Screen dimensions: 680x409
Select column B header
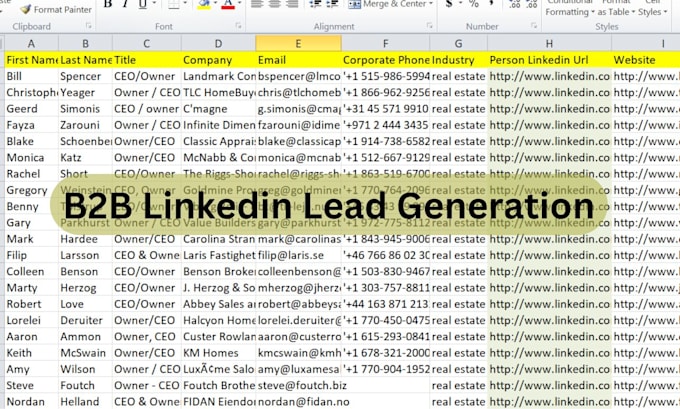[x=85, y=43]
